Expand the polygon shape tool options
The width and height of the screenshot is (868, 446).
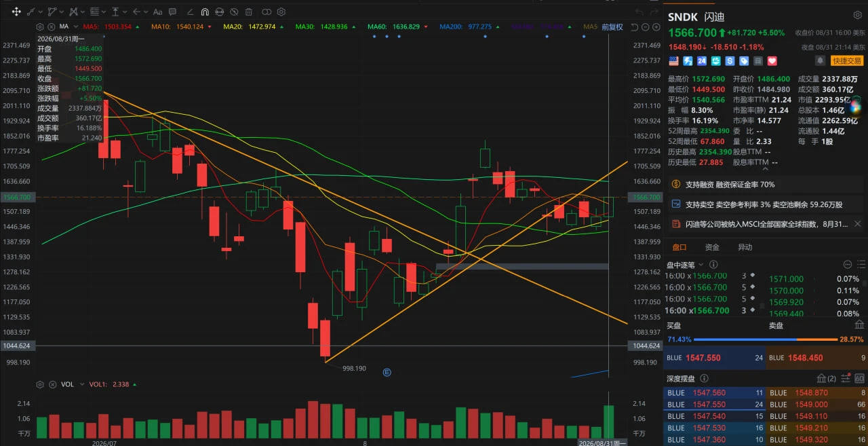62,12
